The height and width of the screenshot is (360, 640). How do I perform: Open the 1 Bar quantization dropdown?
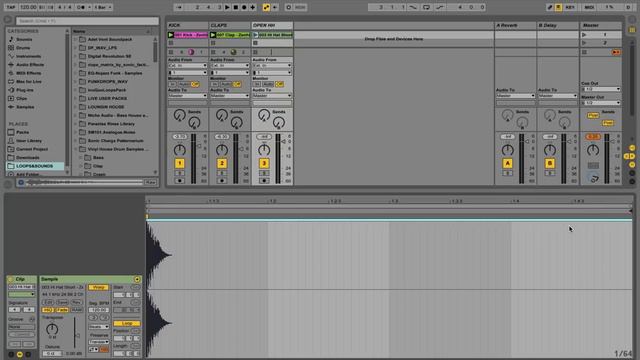pos(102,7)
